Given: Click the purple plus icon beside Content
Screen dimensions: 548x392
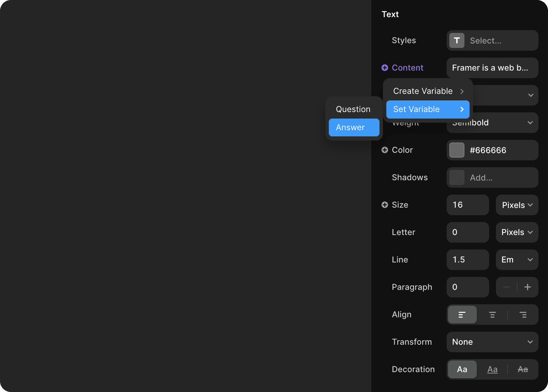Looking at the screenshot, I should [385, 68].
